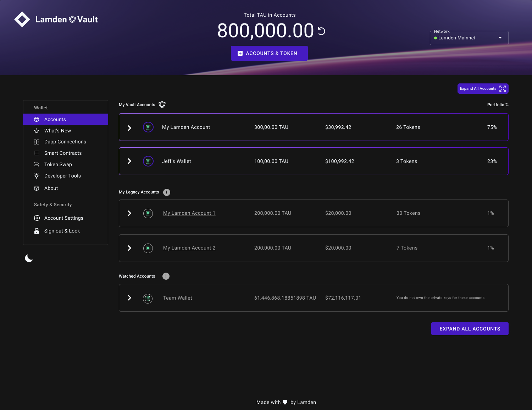Click the Smart Contracts window icon
This screenshot has height=410, width=532.
37,153
